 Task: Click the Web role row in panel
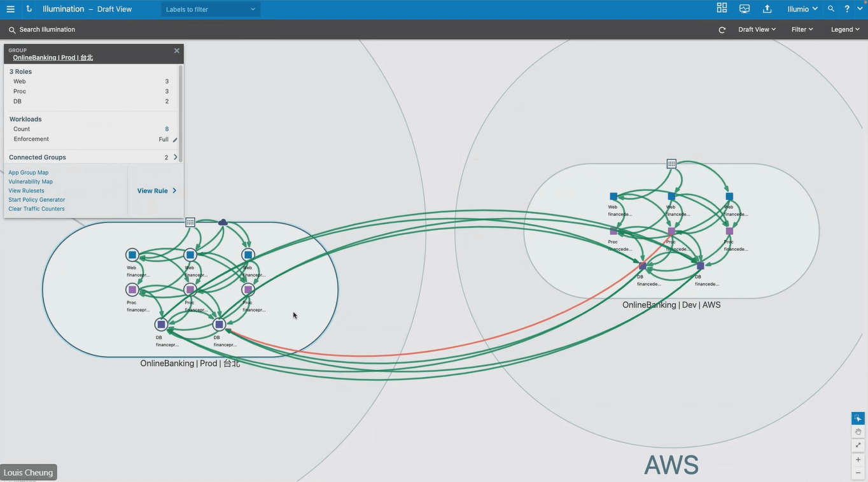coord(91,82)
